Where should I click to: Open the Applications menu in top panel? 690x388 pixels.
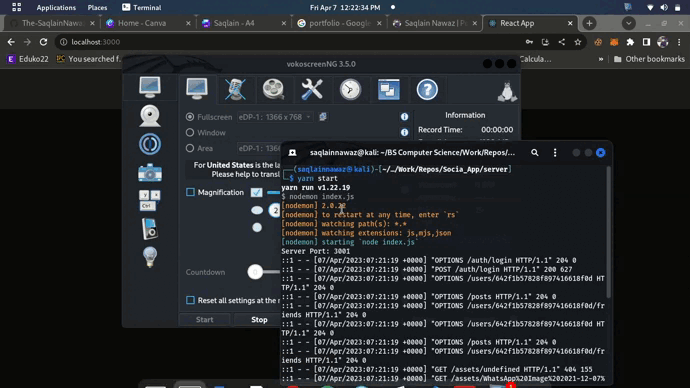(x=56, y=7)
